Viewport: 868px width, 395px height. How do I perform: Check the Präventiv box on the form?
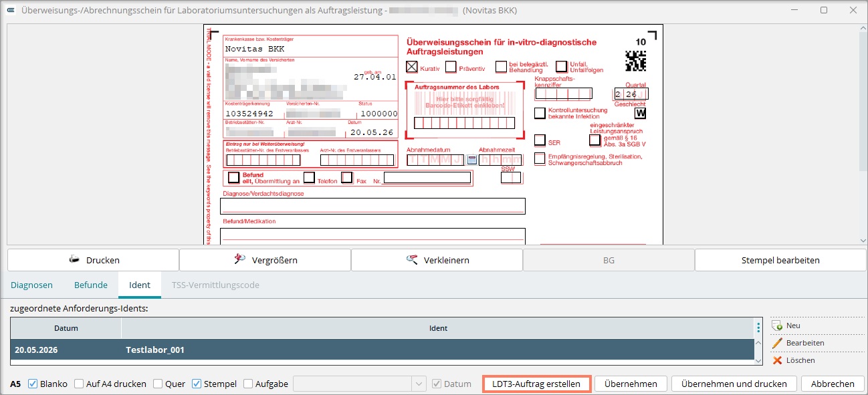coord(451,67)
